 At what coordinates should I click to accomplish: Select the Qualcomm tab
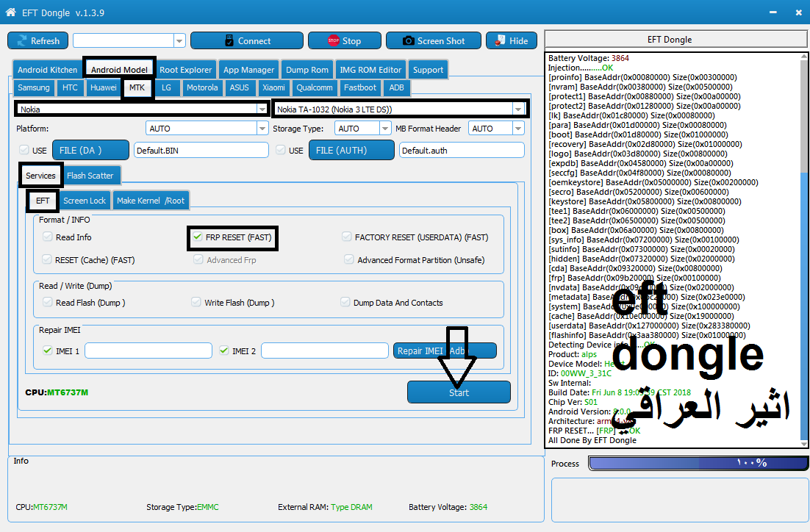314,87
